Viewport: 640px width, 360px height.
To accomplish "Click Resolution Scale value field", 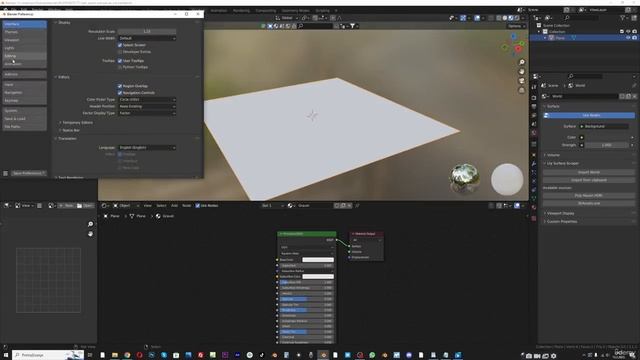I will pos(147,31).
